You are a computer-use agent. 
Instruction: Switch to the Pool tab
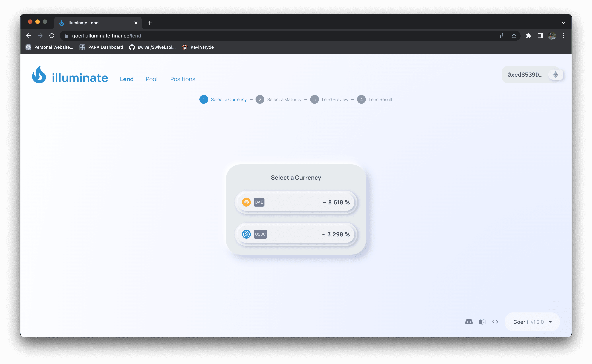[x=151, y=79]
